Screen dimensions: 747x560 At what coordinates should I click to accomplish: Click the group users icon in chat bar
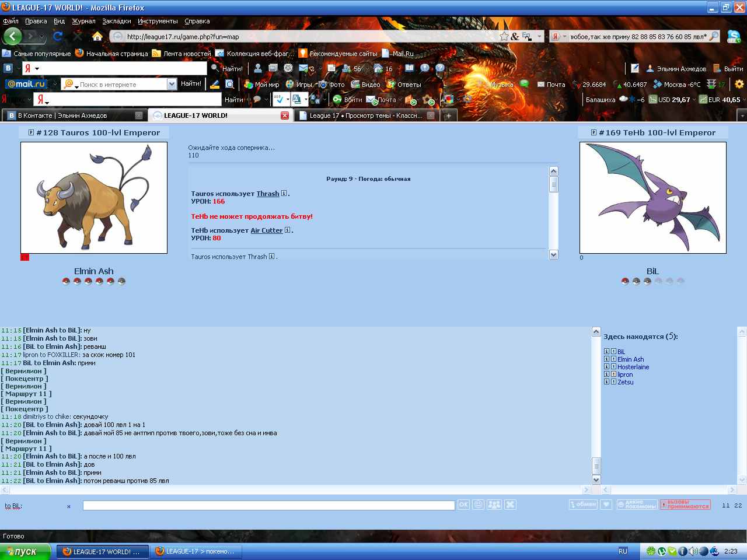[x=494, y=505]
